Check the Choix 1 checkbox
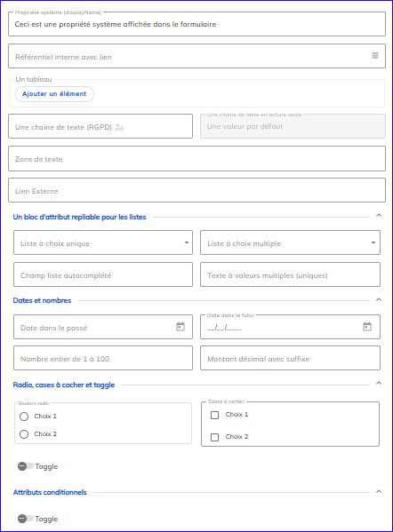Viewport: 393px width, 532px height. [214, 415]
